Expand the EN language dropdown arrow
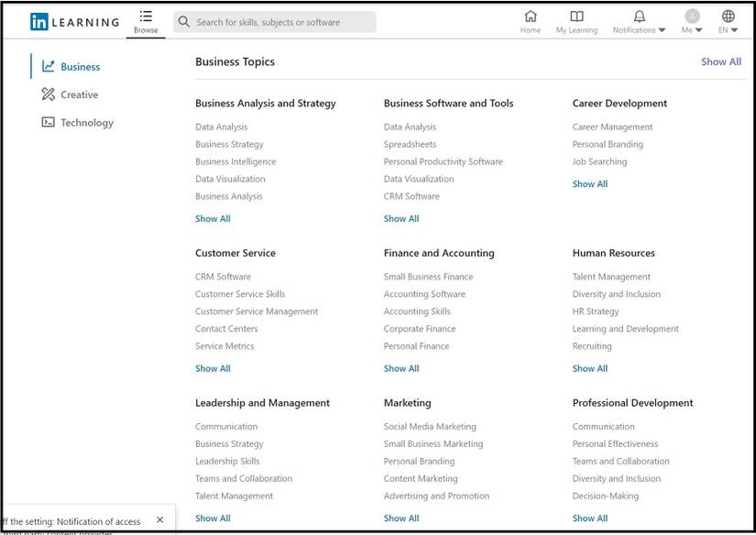This screenshot has width=756, height=535. pyautogui.click(x=734, y=30)
